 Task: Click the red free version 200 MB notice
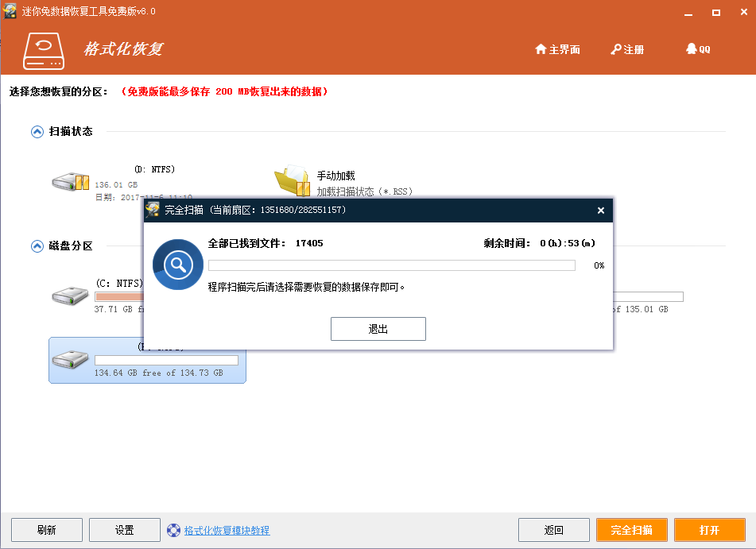click(x=224, y=91)
